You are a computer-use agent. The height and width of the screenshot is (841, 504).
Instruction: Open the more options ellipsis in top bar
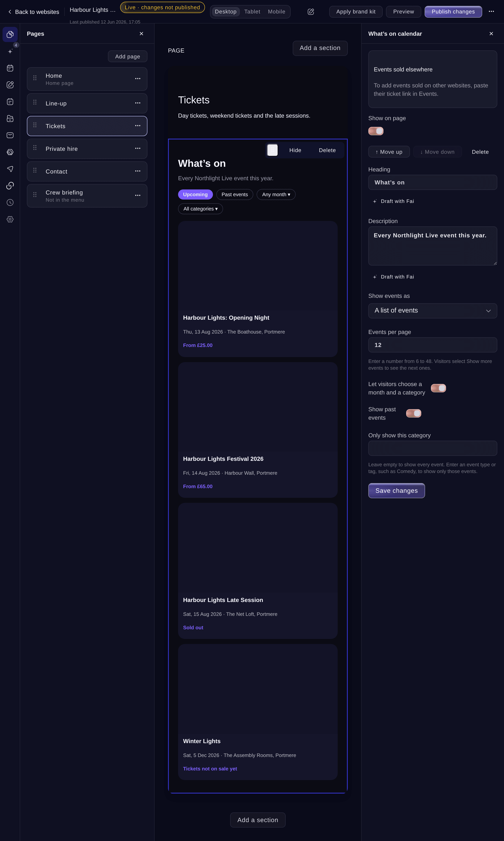click(x=491, y=12)
